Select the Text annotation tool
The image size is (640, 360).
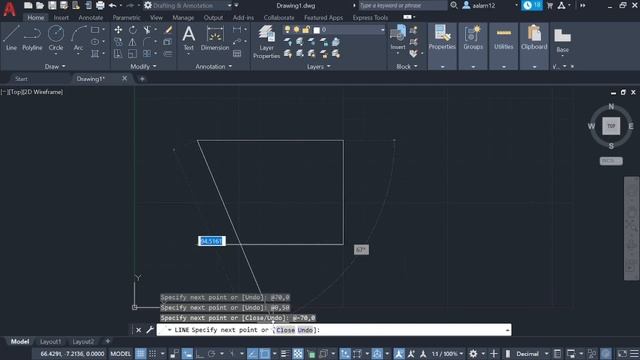(189, 38)
